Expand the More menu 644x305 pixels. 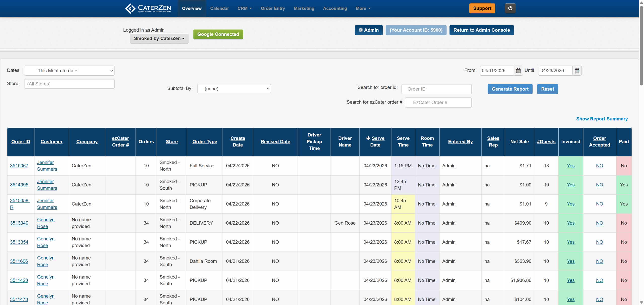tap(363, 8)
